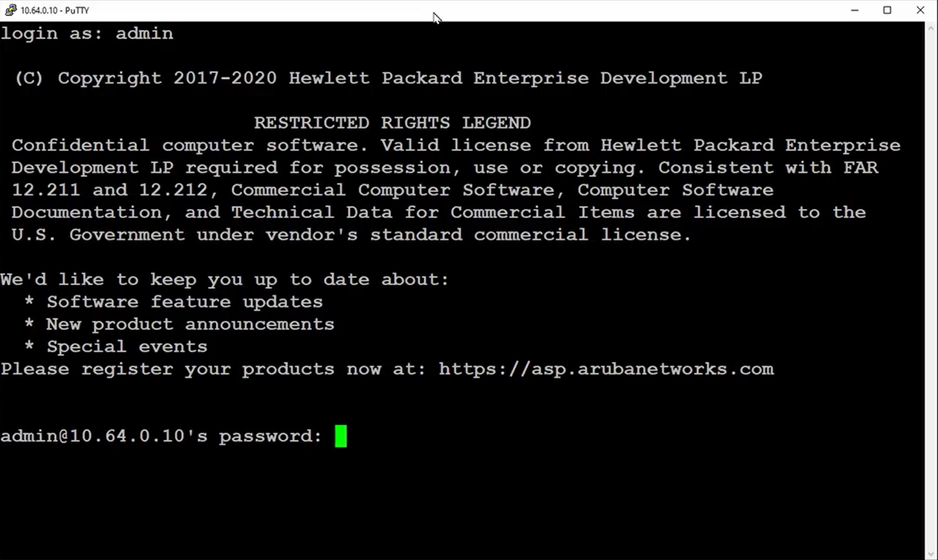Click the login as: admin line
The width and height of the screenshot is (938, 560).
pyautogui.click(x=86, y=33)
